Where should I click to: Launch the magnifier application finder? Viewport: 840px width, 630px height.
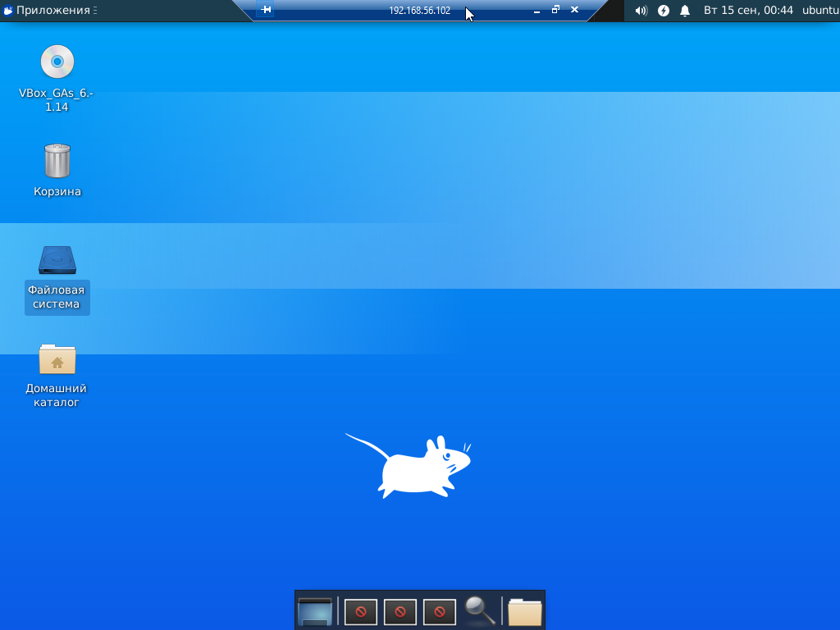click(x=479, y=610)
